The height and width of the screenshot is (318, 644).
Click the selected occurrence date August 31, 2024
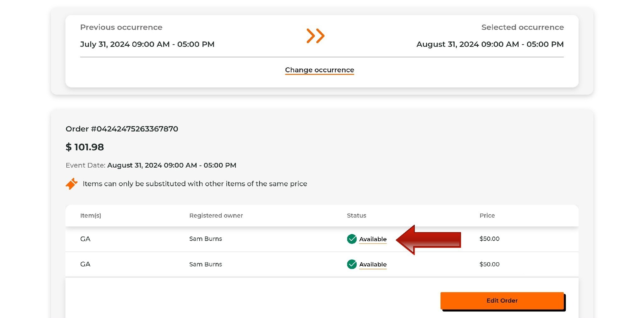[490, 44]
